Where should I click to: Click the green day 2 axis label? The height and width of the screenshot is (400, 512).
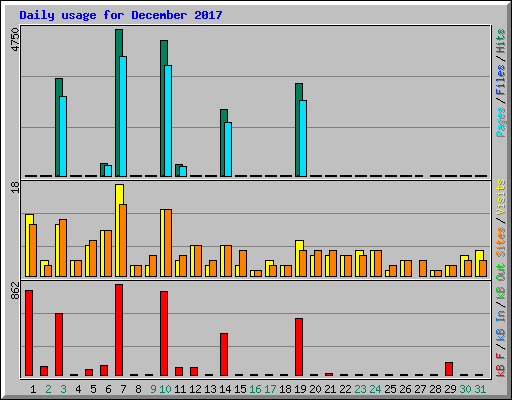point(48,389)
